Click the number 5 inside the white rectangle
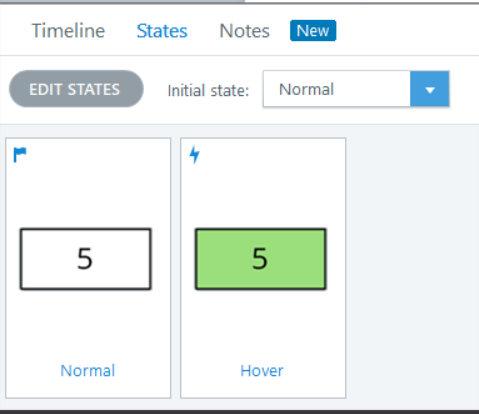This screenshot has width=479, height=414. click(x=85, y=259)
